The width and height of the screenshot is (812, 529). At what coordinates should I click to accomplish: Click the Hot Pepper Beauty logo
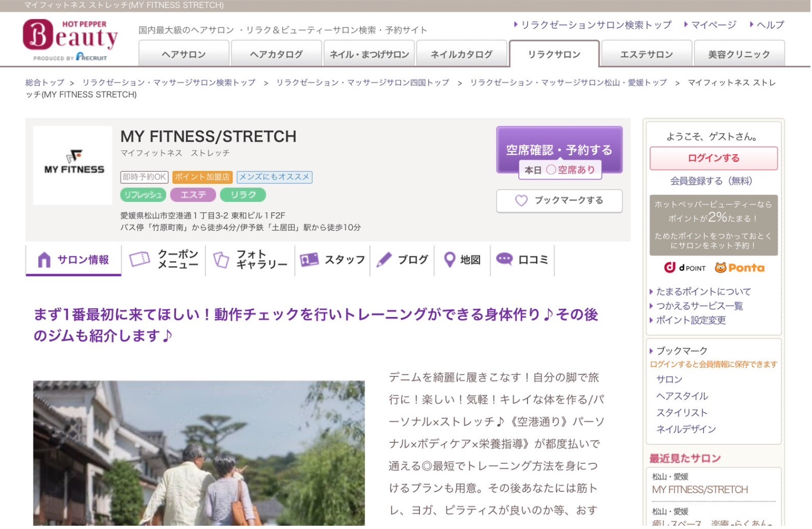(70, 40)
